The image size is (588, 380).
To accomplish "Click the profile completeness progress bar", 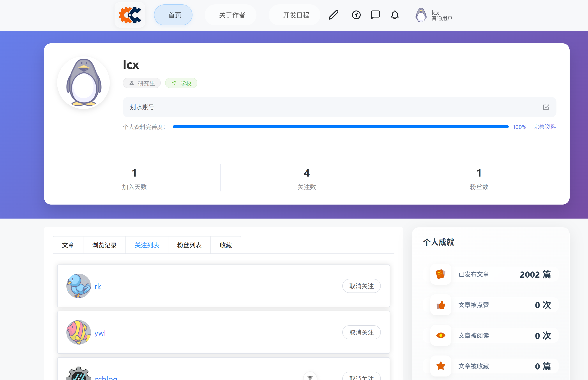I will tap(340, 127).
